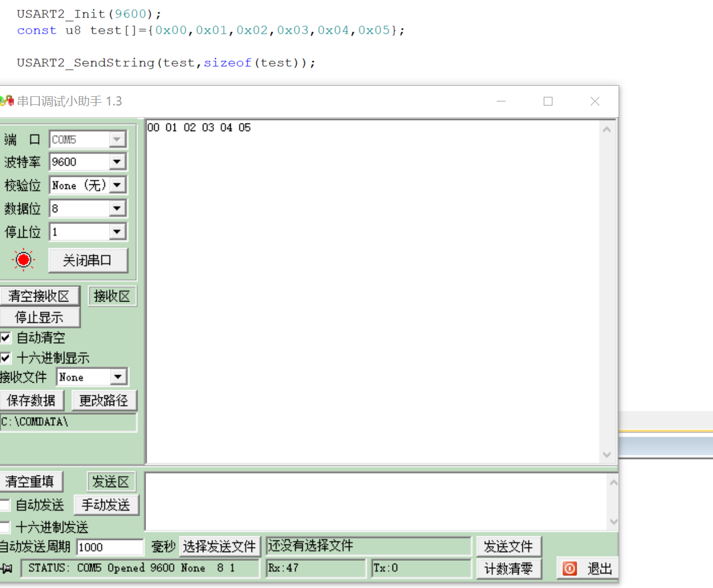Click the 保存数据 save data button
The width and height of the screenshot is (713, 588).
tap(32, 400)
